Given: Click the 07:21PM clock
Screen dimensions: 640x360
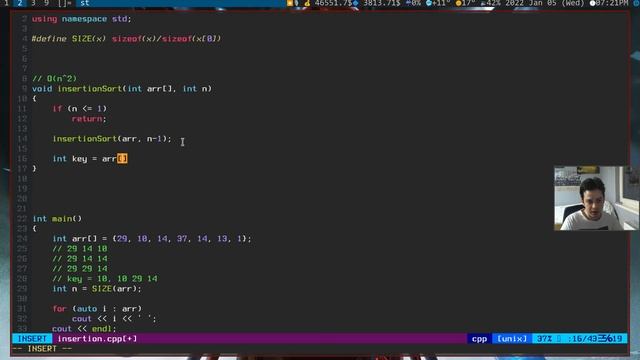Looking at the screenshot, I should point(609,3).
